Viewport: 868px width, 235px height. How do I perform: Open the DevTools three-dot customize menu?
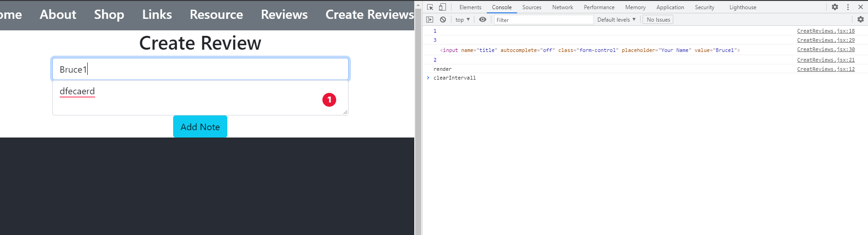coord(848,7)
